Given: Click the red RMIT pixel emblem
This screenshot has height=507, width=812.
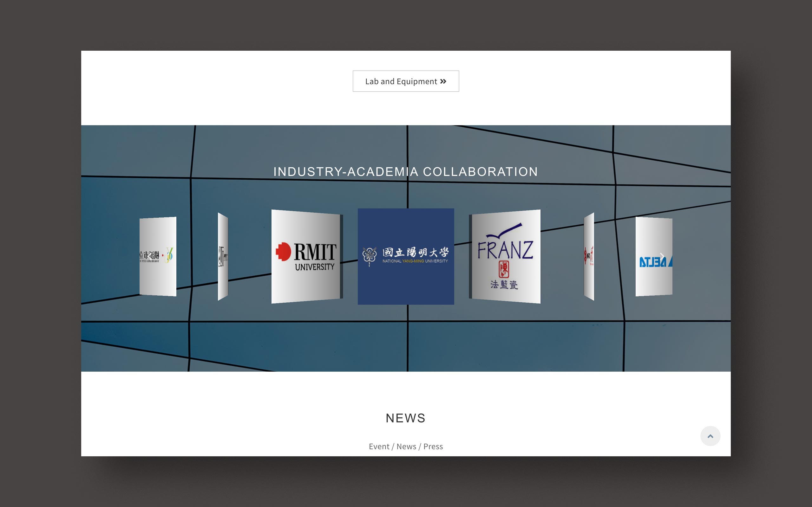Looking at the screenshot, I should 284,252.
